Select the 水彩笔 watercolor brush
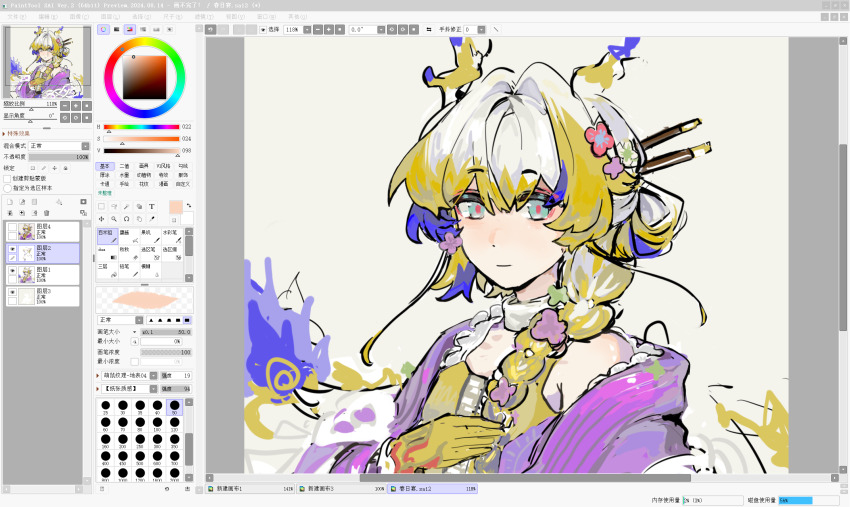Viewport: 850px width, 507px height. click(171, 236)
